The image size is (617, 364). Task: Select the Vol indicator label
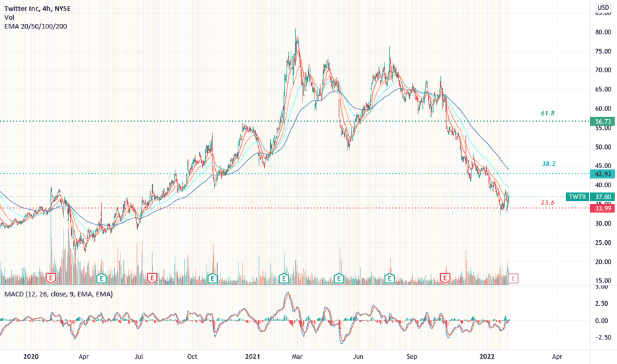(9, 17)
